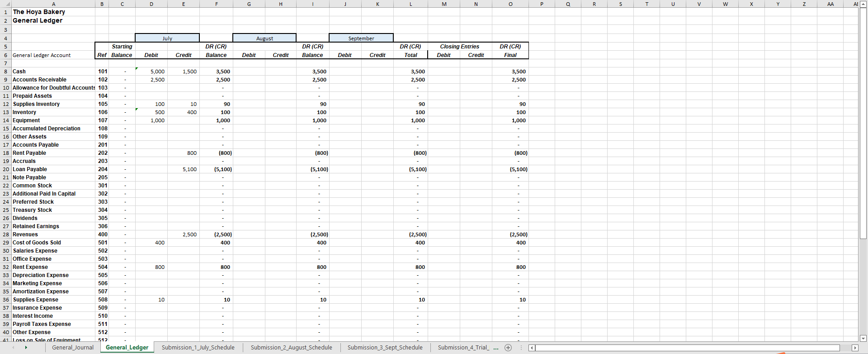Screen dimensions: 868x354
Task: Add a new sheet with the plus icon
Action: click(x=508, y=348)
